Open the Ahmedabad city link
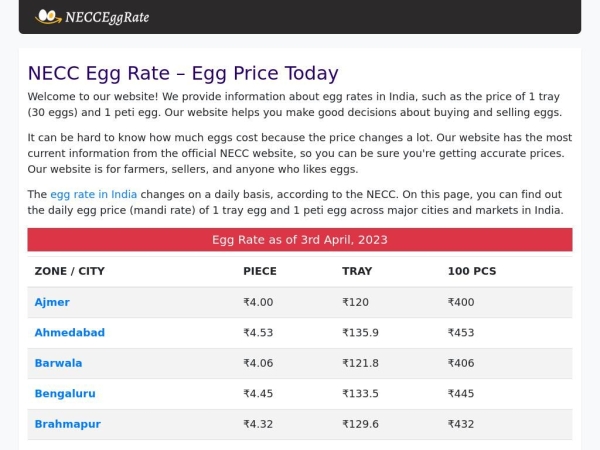Image resolution: width=600 pixels, height=450 pixels. (x=69, y=333)
